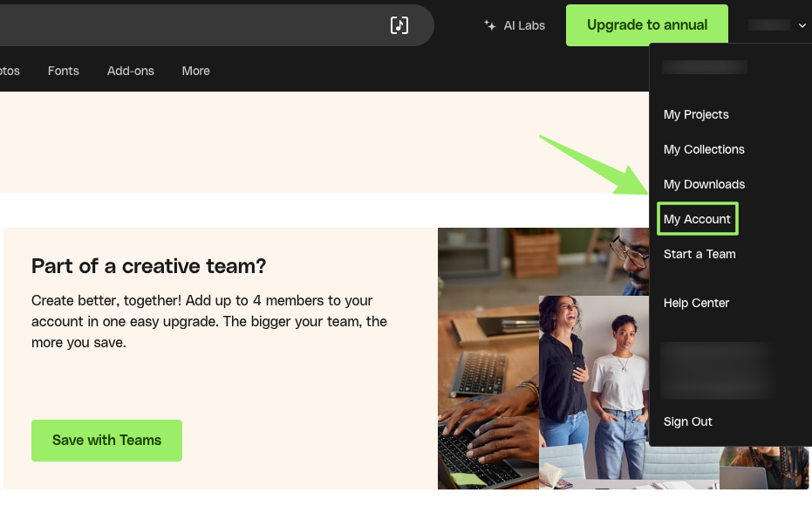Switch to the Fonts category

(x=63, y=71)
